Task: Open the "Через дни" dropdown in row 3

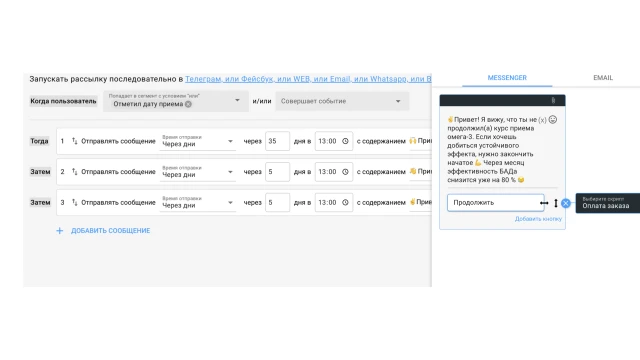Action: click(x=198, y=202)
